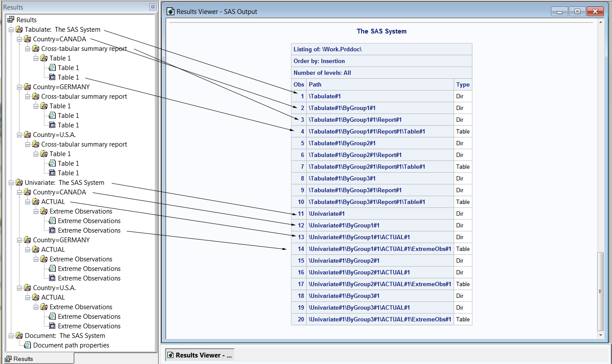Screen dimensions: 612x364
Task: Click Country=U.S.A. folder icon under Univariate
Action: pyautogui.click(x=27, y=288)
